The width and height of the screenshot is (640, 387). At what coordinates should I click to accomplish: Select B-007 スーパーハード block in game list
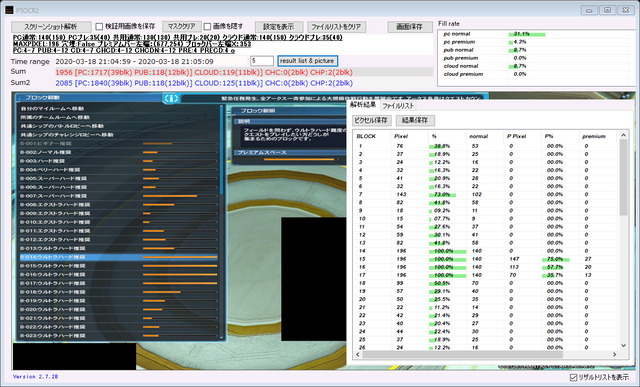[118, 196]
